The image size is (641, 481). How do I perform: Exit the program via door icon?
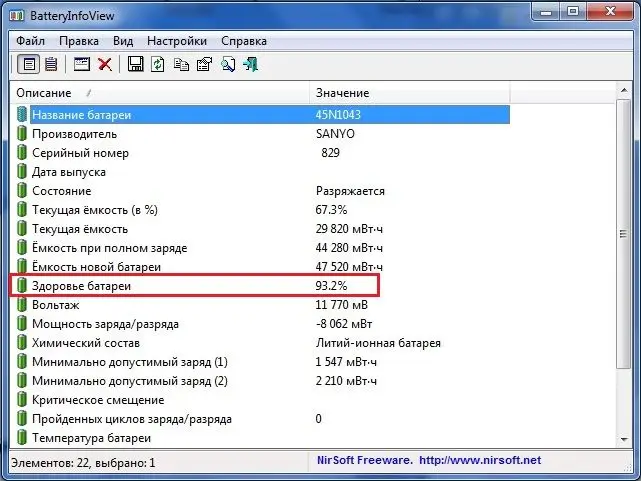251,65
